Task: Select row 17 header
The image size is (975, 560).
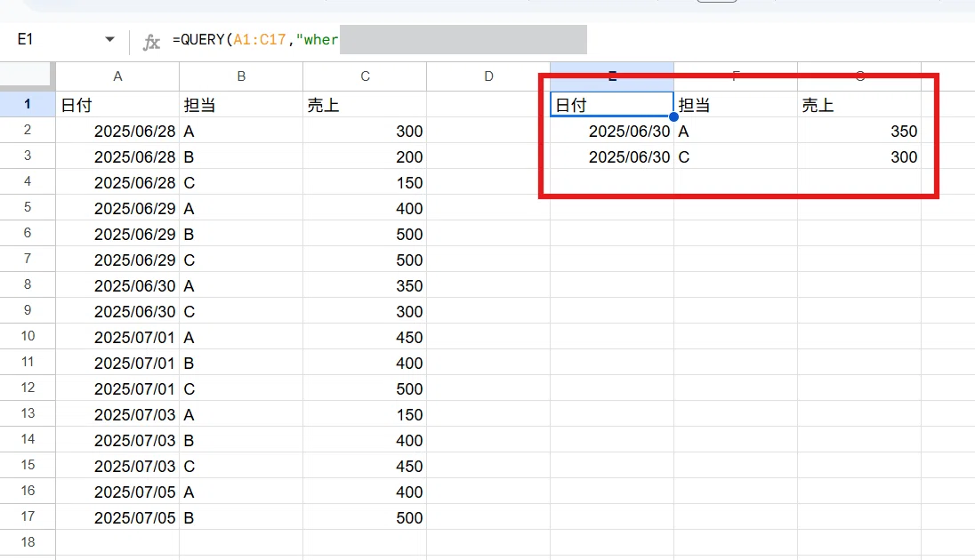Action: pos(28,516)
